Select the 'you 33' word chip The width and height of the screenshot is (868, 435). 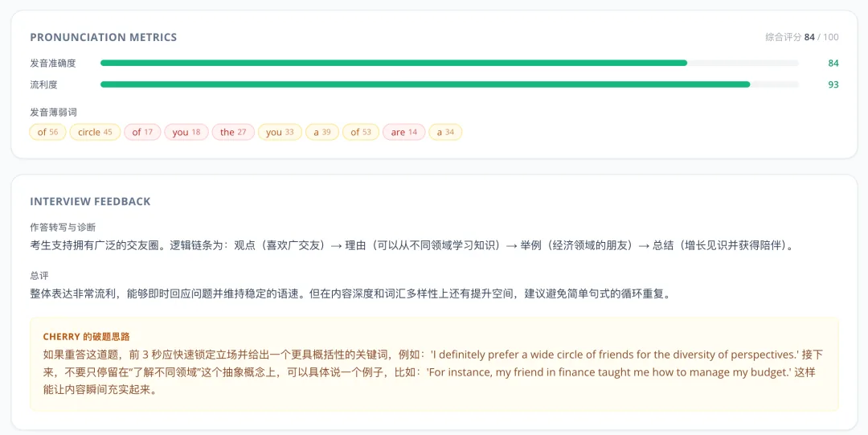(280, 132)
